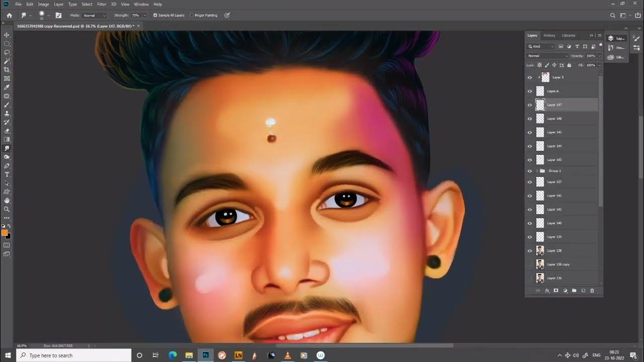
Task: Select the Horizontal Type tool
Action: click(x=7, y=174)
